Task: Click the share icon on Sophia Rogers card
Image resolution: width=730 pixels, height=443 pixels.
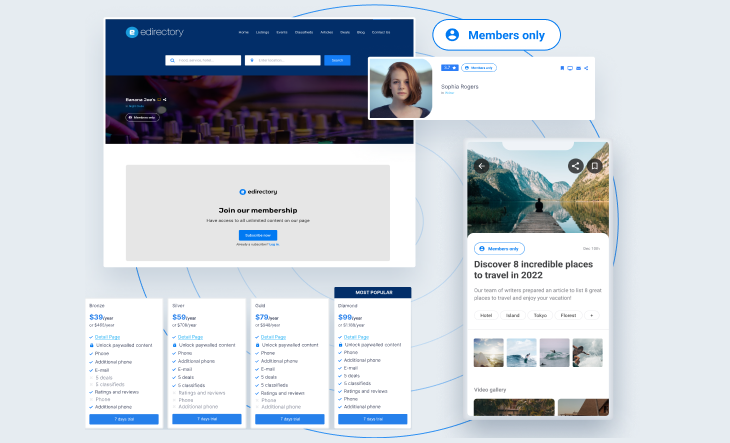Action: (586, 68)
